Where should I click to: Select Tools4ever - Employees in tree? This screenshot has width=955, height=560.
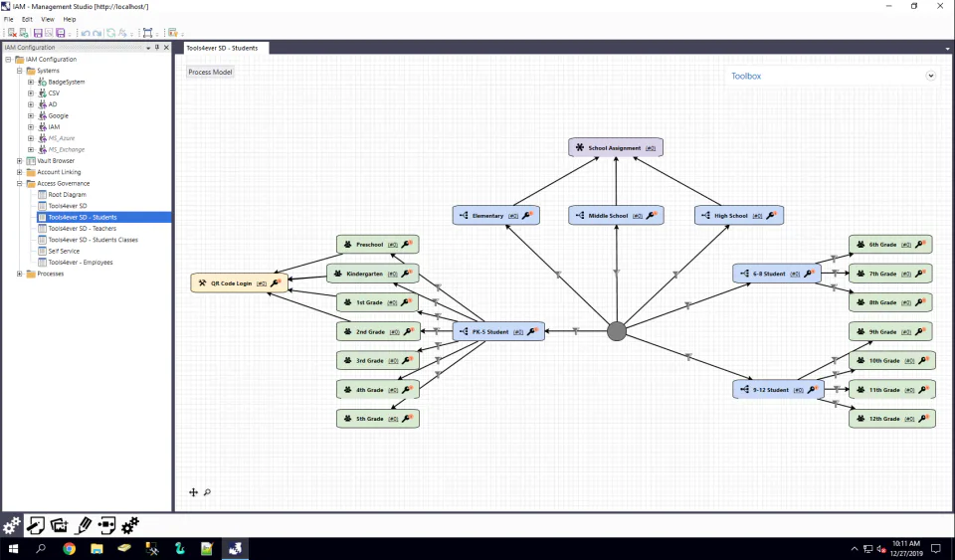click(x=81, y=263)
